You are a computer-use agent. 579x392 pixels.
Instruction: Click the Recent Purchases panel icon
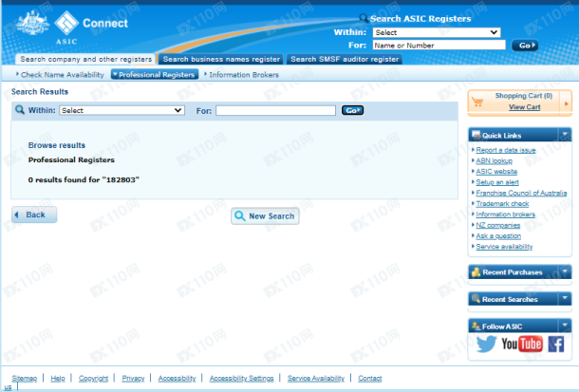click(x=476, y=272)
